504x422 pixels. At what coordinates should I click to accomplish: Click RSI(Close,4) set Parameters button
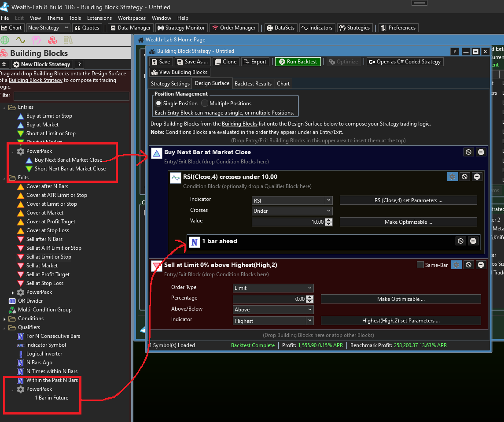click(x=408, y=200)
